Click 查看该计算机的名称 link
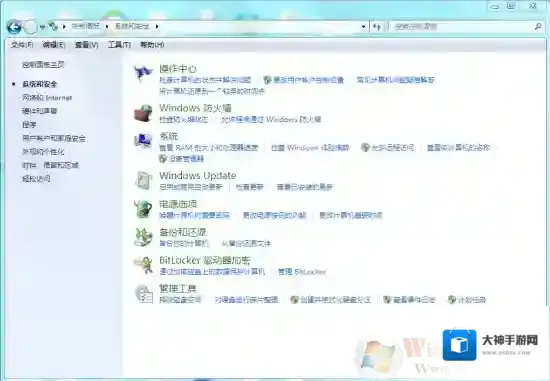The width and height of the screenshot is (550, 381). [x=458, y=147]
